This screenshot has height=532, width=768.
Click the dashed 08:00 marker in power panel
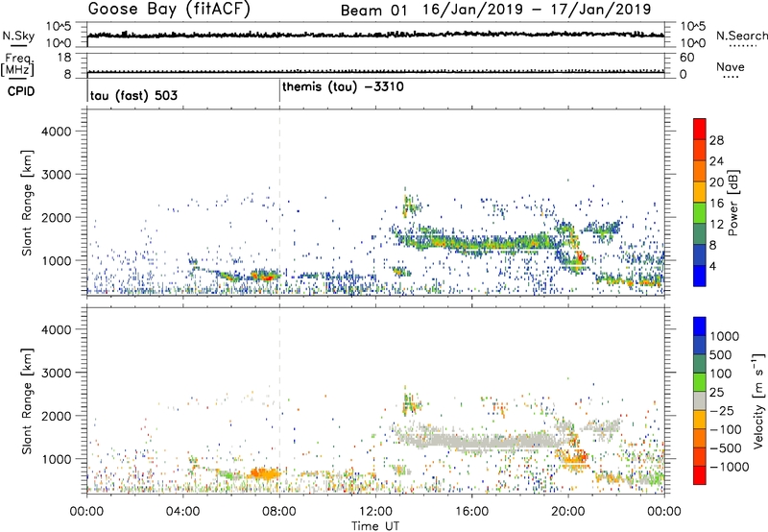279,203
